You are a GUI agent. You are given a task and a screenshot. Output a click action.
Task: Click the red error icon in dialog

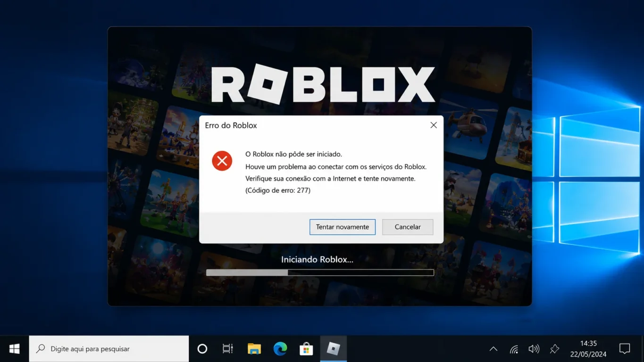point(222,161)
